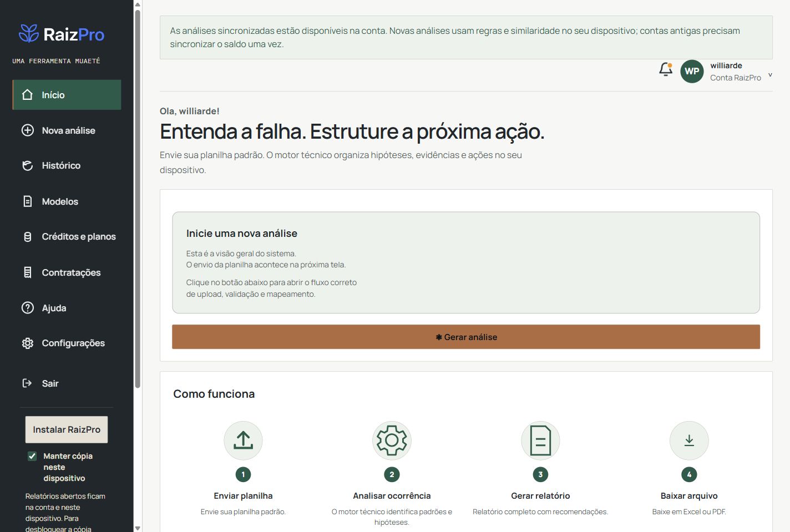
Task: Click the Enviar planilha step title
Action: pos(243,496)
